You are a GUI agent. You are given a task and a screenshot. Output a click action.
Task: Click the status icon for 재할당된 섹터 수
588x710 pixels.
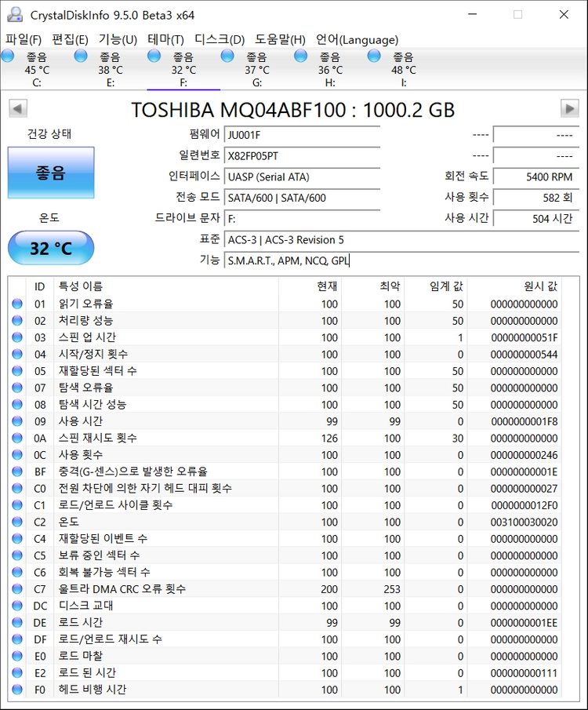point(17,371)
